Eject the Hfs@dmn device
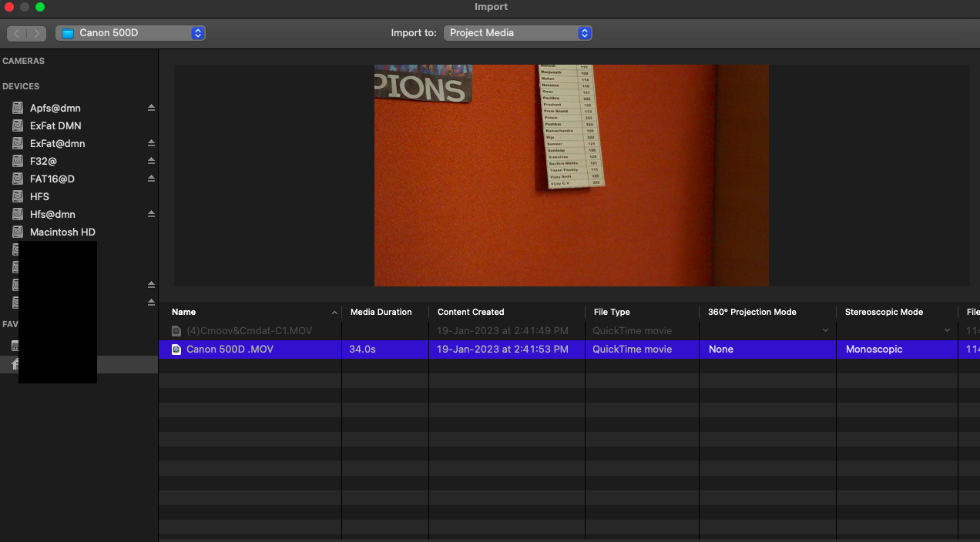This screenshot has width=980, height=542. click(151, 213)
